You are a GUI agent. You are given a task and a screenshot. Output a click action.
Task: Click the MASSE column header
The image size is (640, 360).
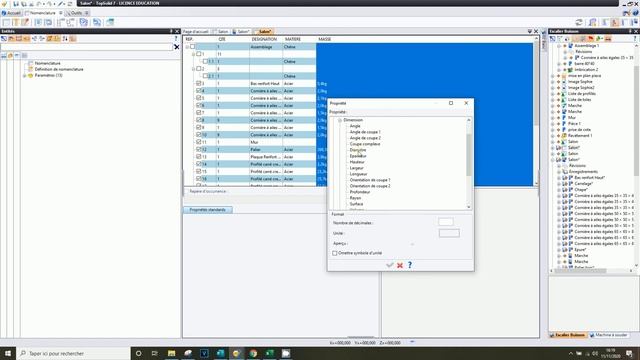coord(324,39)
